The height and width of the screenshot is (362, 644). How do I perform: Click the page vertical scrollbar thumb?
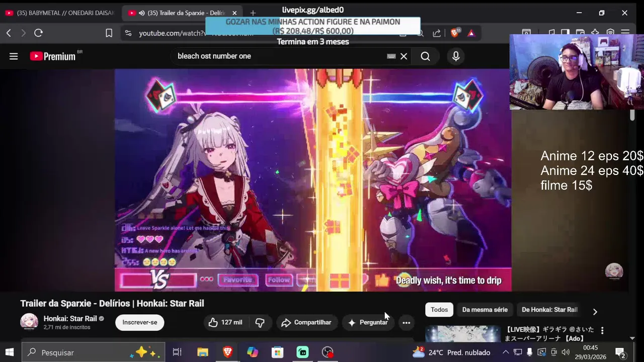click(632, 115)
